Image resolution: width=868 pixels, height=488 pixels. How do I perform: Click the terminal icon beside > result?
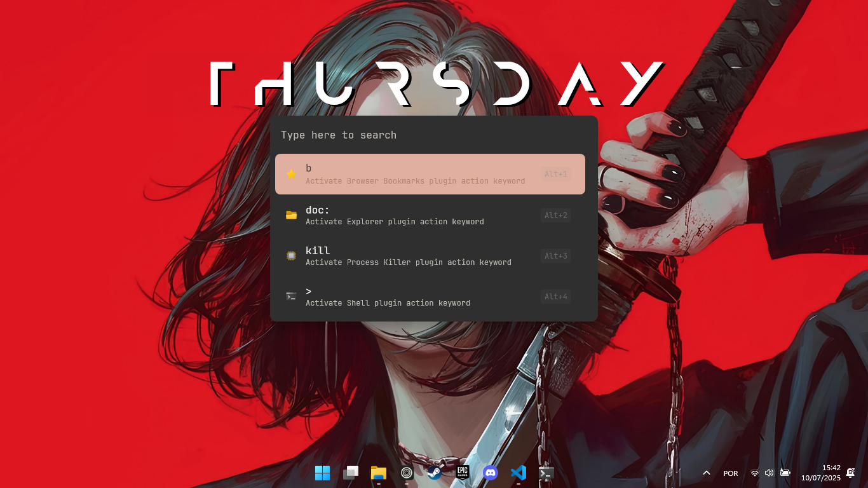291,296
